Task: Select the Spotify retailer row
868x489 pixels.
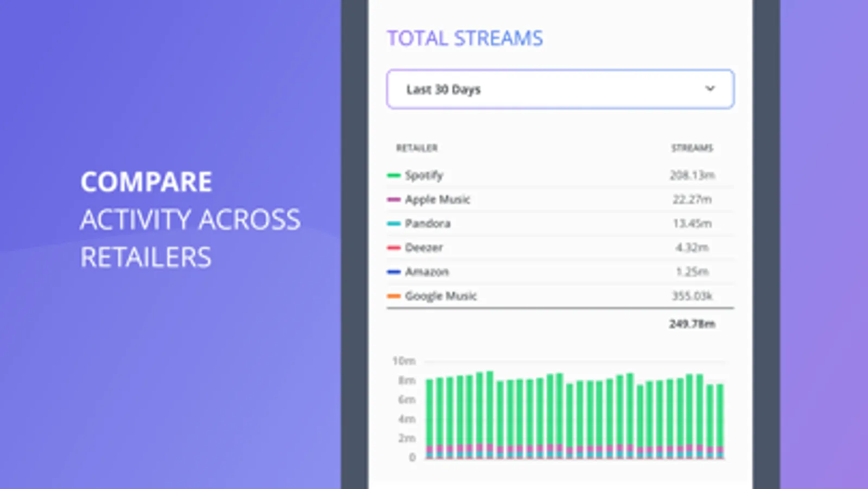Action: [x=560, y=175]
